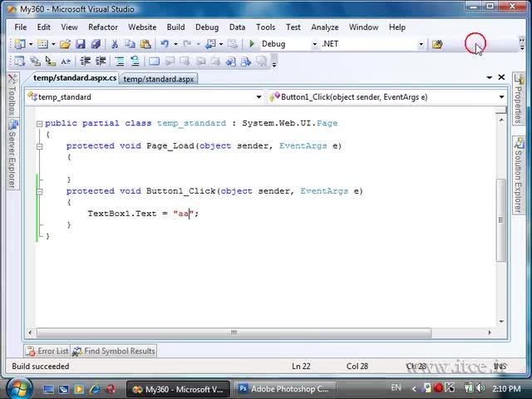Launch Internet Explorer from quick launch
The image size is (532, 399).
(x=95, y=389)
